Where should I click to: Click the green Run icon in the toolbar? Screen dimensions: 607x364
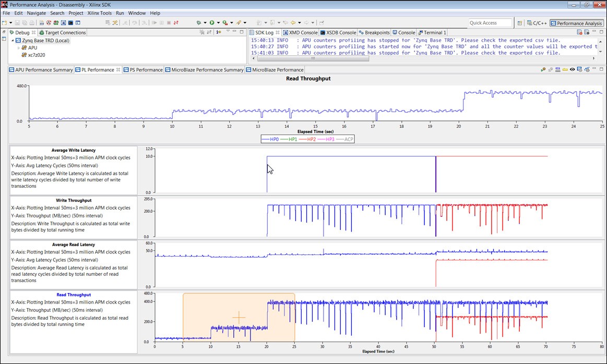(x=212, y=23)
